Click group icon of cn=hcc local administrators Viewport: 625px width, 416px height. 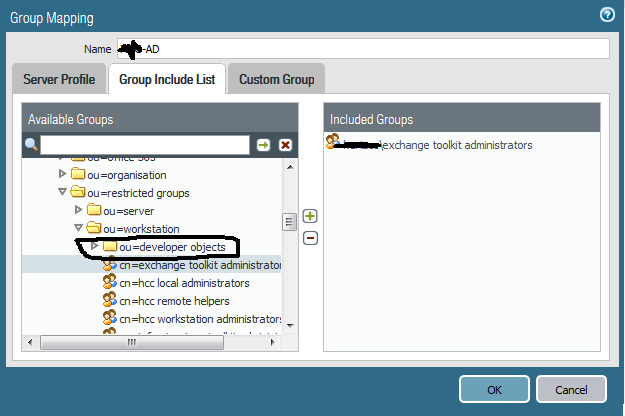[110, 282]
